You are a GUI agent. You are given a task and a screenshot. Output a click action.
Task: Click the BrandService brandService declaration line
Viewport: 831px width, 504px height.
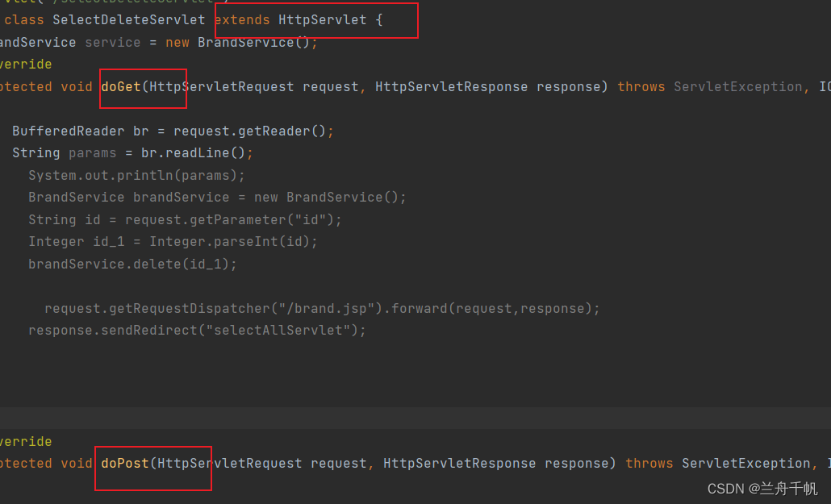(217, 198)
